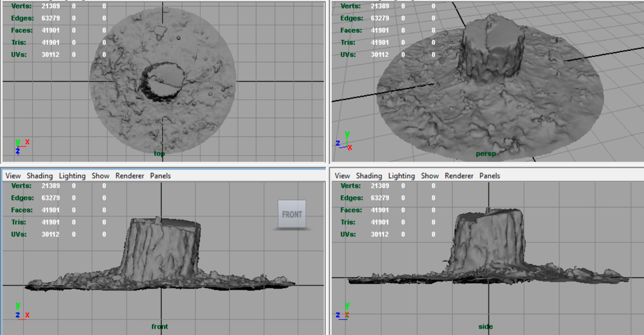Image resolution: width=644 pixels, height=335 pixels.
Task: Click the 'persp' viewport label
Action: pyautogui.click(x=486, y=154)
